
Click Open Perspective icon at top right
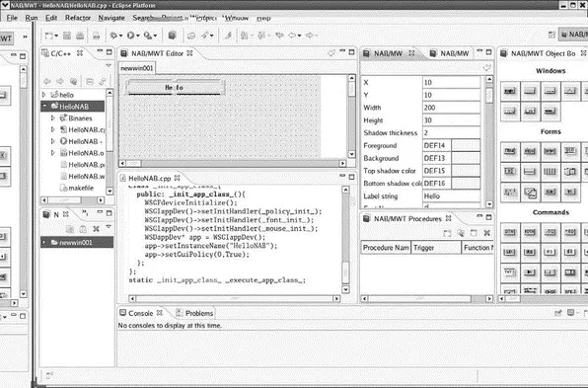point(551,35)
